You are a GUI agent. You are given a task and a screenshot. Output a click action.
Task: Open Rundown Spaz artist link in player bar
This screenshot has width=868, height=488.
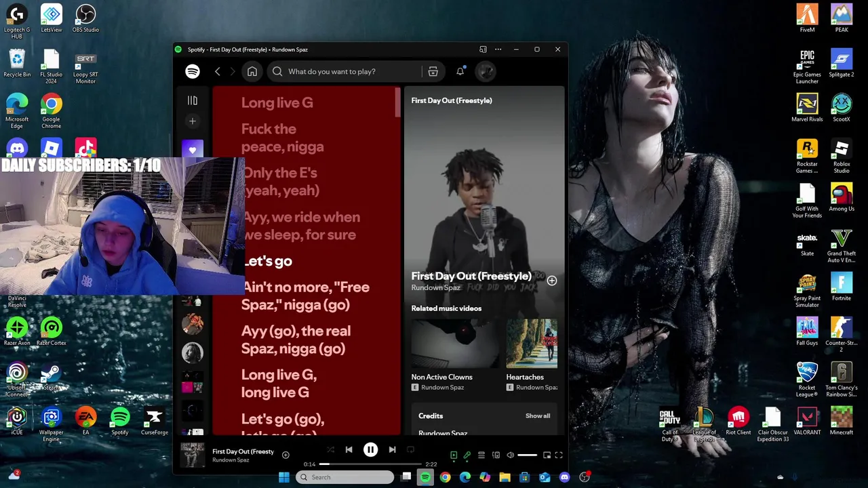pos(231,460)
